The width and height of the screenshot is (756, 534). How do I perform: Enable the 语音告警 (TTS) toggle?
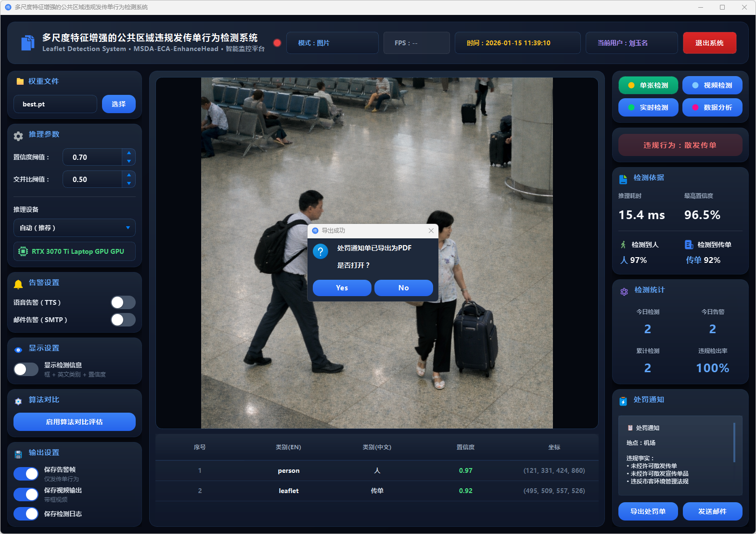tap(123, 302)
